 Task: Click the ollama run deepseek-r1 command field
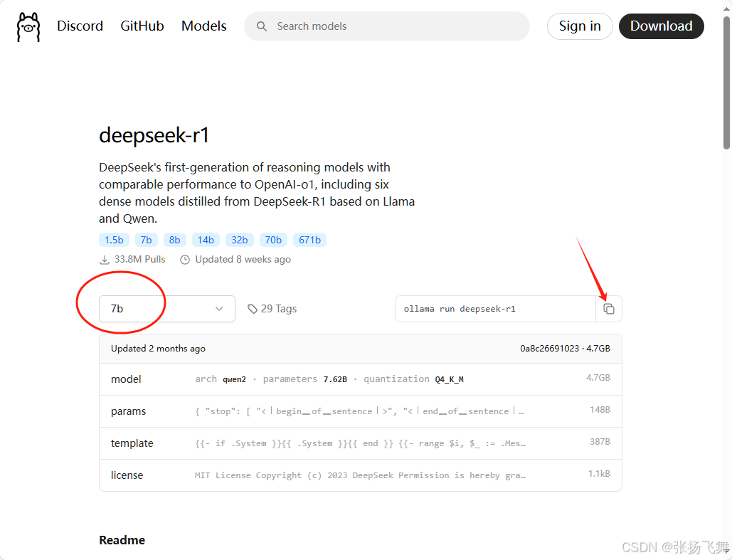495,309
